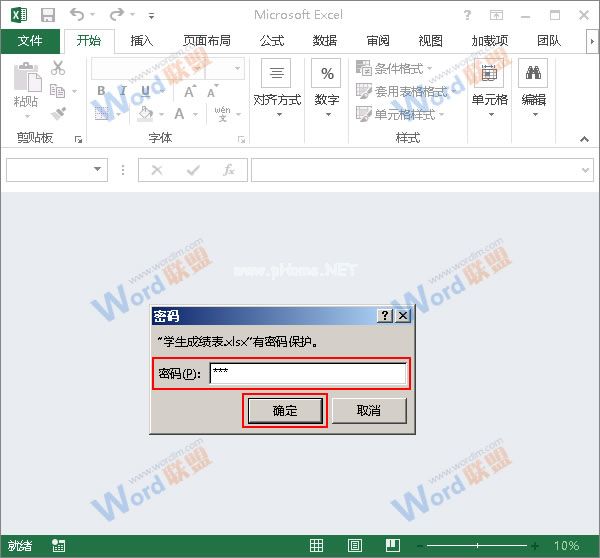Click Page Break Preview icon in status bar

[393, 546]
